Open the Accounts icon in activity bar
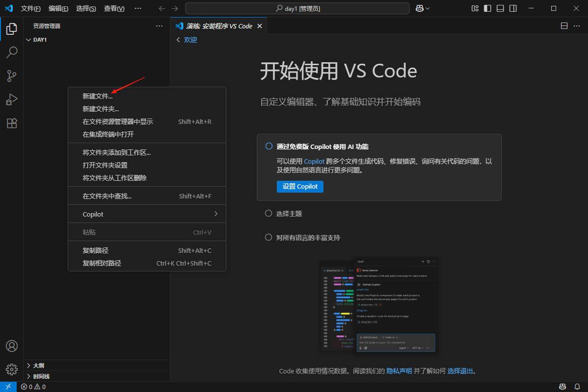 [x=12, y=346]
